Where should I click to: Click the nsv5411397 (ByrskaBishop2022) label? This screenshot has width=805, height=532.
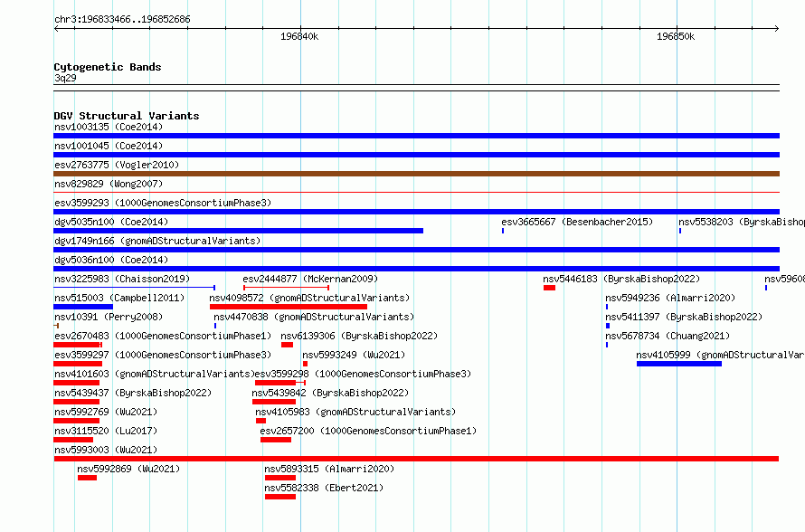[x=683, y=317]
